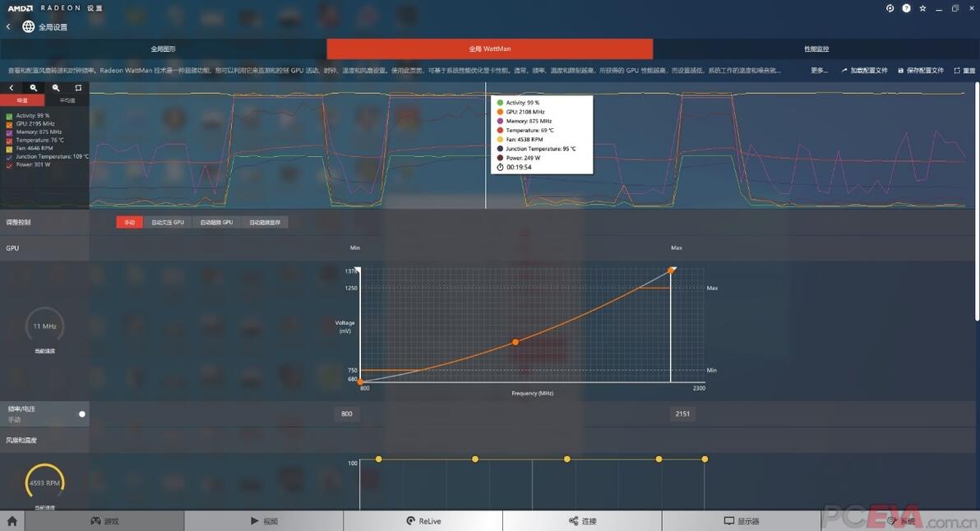980x531 pixels.
Task: Open the ReLive tab in bottom bar
Action: pos(423,520)
